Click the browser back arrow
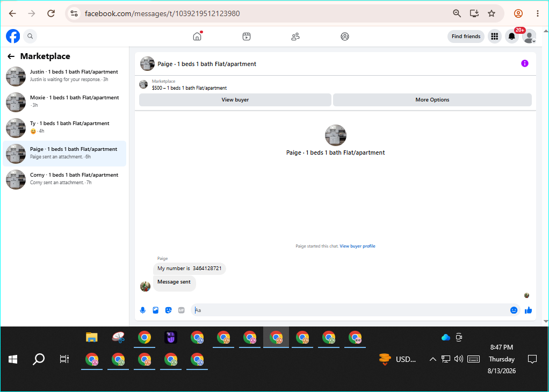The width and height of the screenshot is (549, 392). tap(12, 13)
